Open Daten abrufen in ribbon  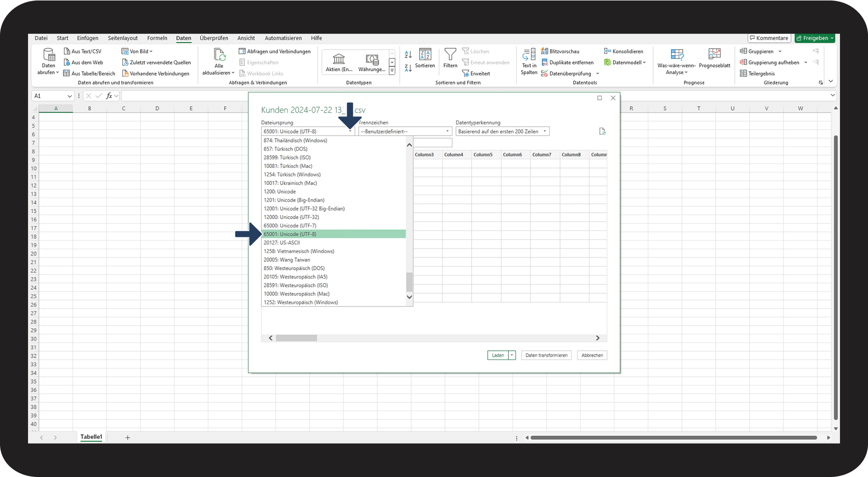pos(48,61)
